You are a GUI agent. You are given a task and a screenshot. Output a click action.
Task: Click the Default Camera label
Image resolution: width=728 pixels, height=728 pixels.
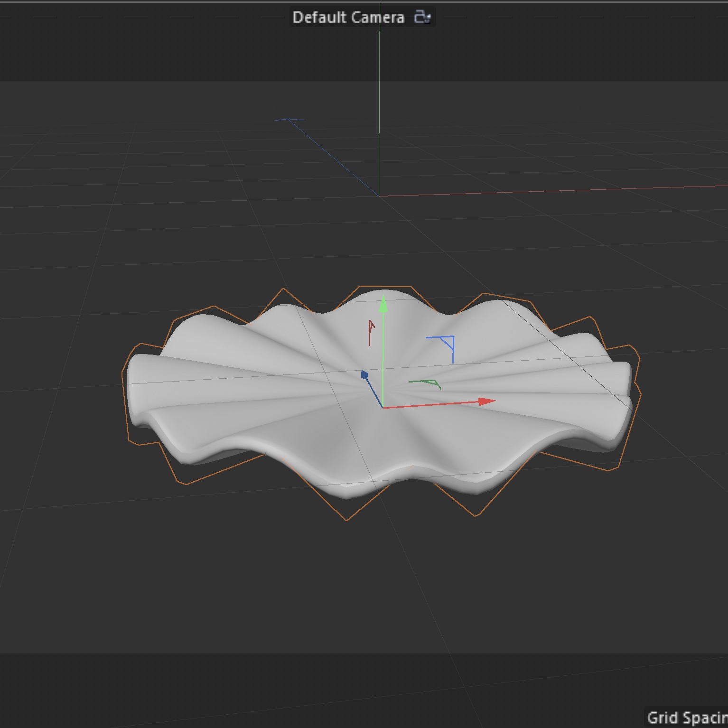(348, 18)
